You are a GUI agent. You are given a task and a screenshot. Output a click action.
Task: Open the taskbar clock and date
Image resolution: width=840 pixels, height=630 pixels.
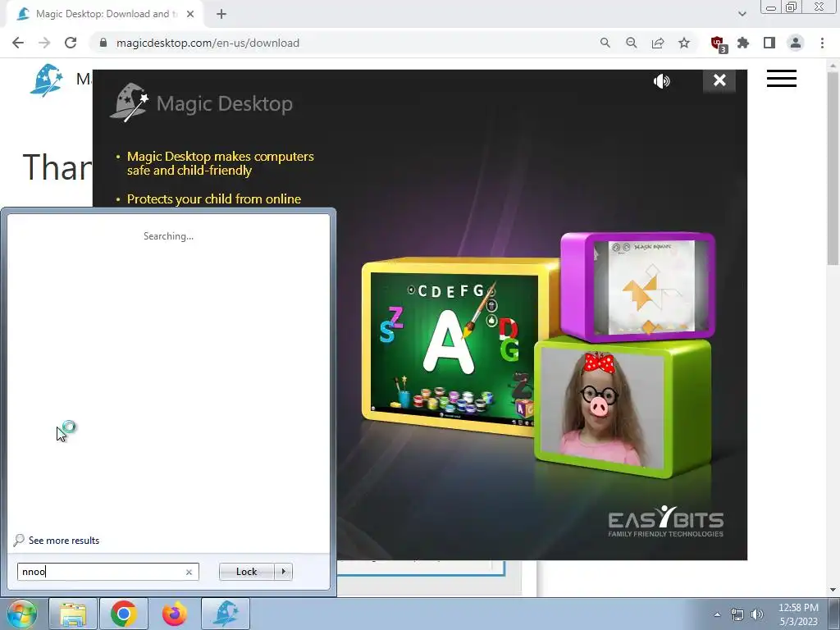[x=798, y=614]
